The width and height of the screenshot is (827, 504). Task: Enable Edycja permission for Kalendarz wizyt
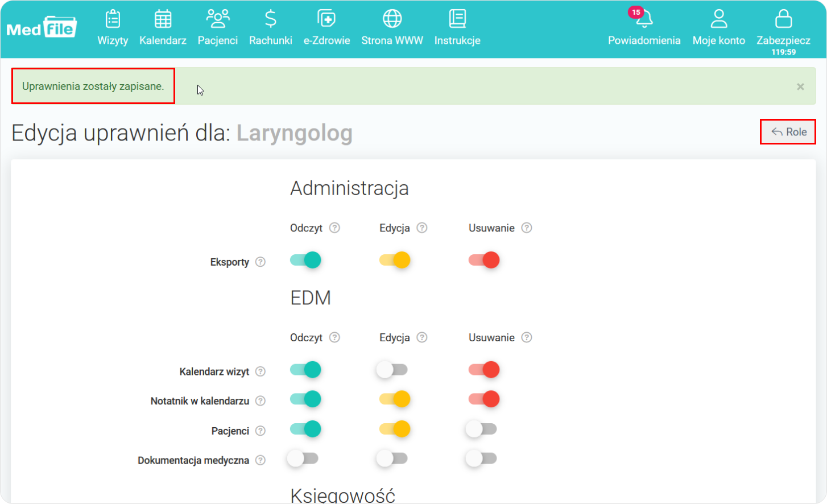(391, 369)
